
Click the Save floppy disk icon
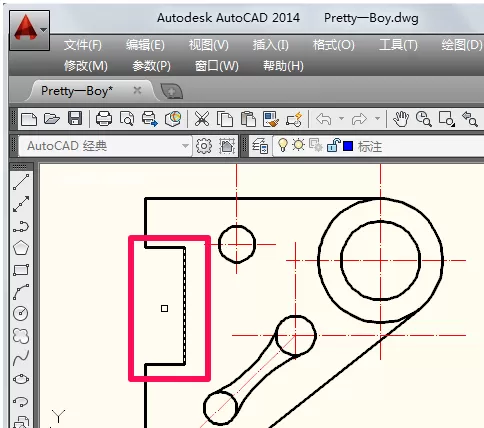(x=75, y=119)
